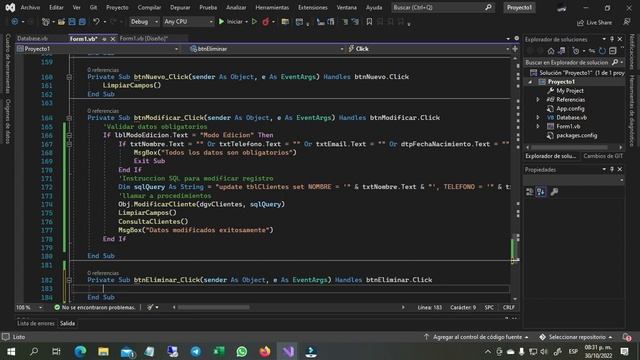Collapse the lblModoEdicion If block outlining toggle
The image size is (640, 360).
click(69, 135)
